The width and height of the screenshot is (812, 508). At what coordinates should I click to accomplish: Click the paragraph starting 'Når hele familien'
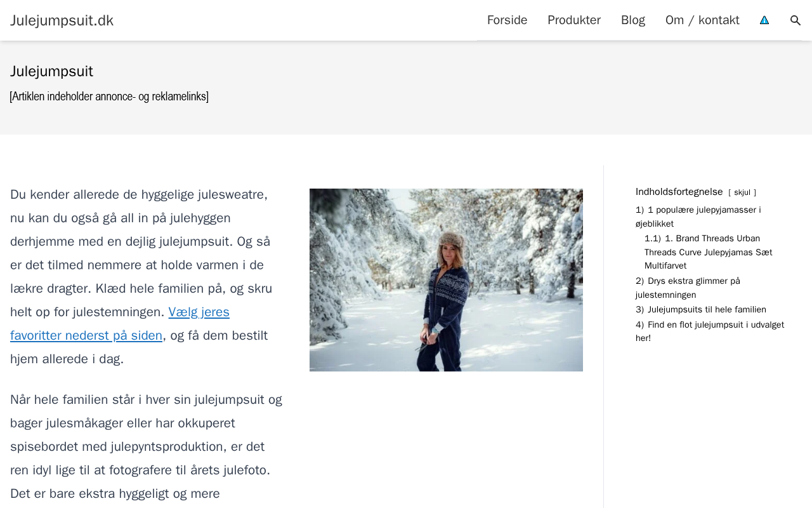(146, 446)
